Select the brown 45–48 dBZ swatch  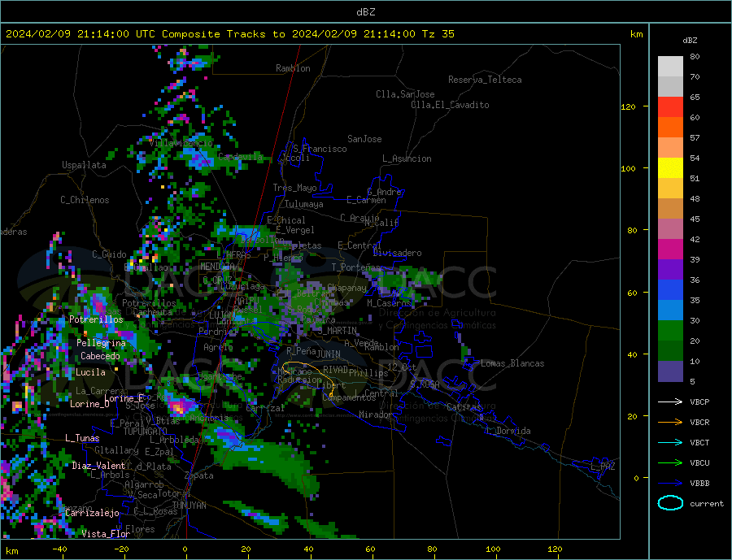pos(670,209)
